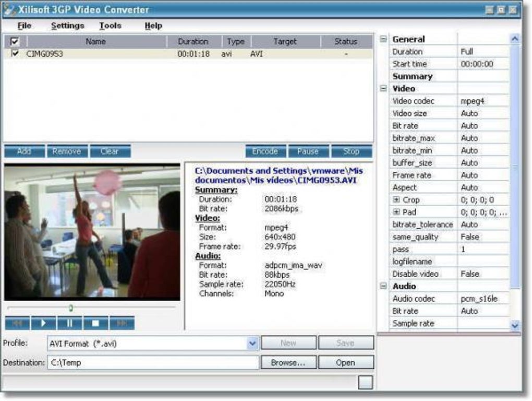Click the properties panel scrollbar thumb

[x=515, y=167]
